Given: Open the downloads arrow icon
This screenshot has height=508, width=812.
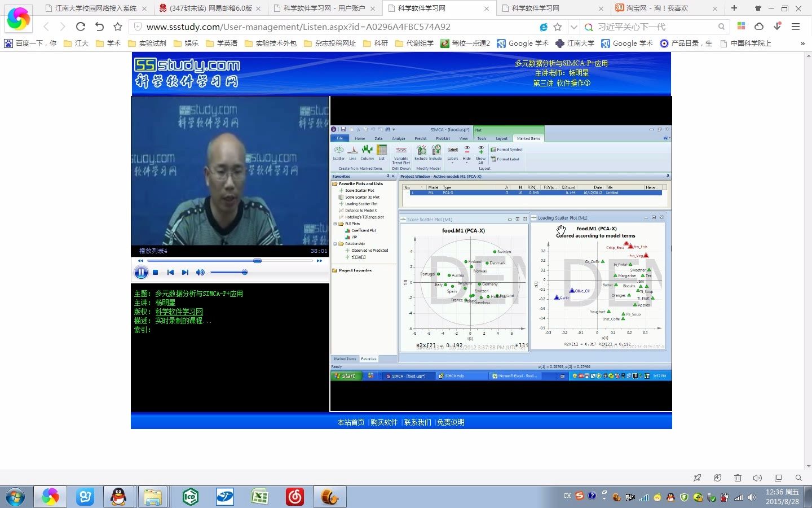Looking at the screenshot, I should 778,26.
